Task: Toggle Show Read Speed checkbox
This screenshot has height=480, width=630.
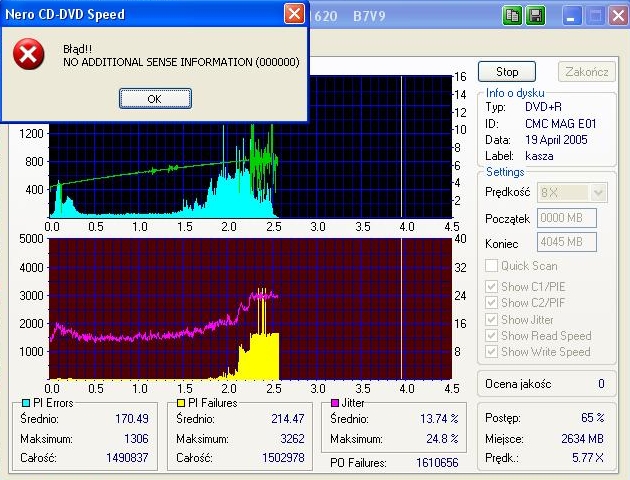Action: (491, 335)
